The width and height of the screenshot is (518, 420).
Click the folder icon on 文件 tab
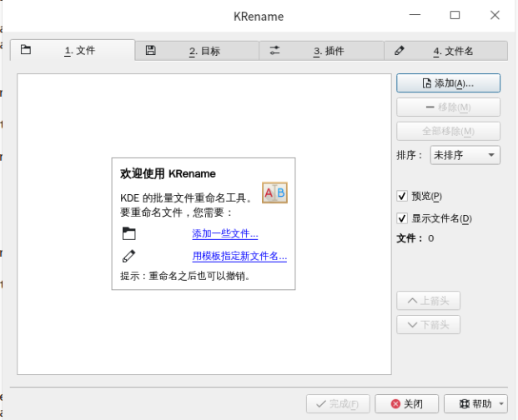(26, 50)
